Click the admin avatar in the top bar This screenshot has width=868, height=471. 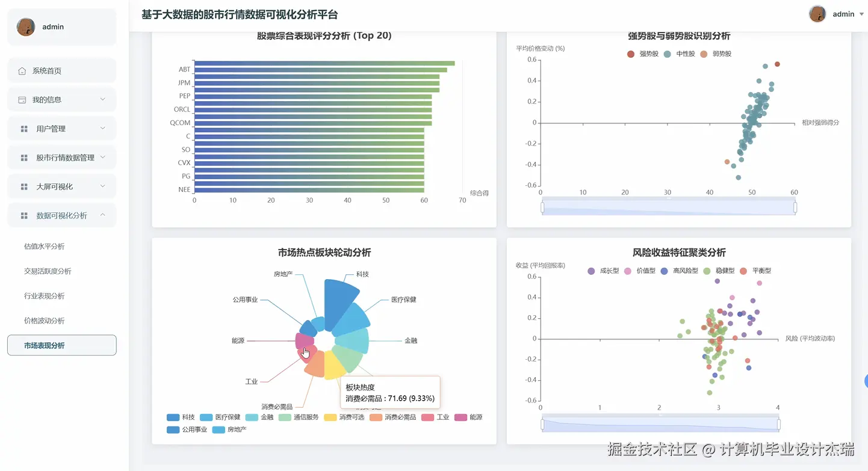point(817,14)
